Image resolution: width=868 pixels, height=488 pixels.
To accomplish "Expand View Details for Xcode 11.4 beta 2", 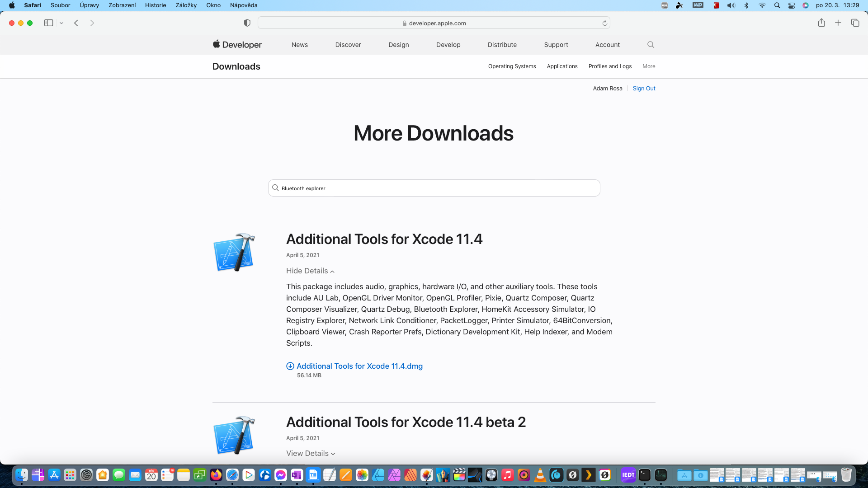I will tap(311, 454).
